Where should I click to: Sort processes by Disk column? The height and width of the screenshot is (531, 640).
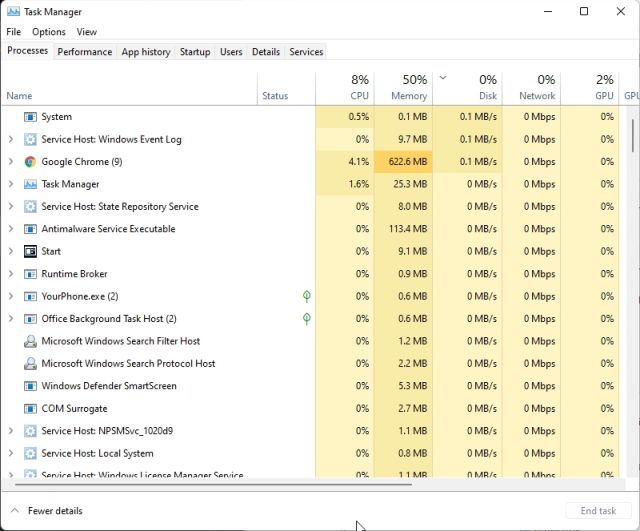(467, 89)
